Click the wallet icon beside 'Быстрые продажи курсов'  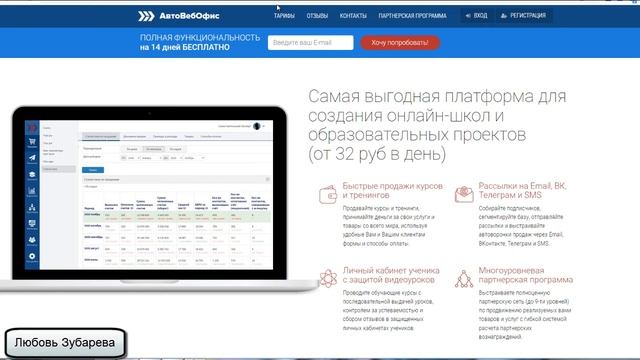coord(328,194)
